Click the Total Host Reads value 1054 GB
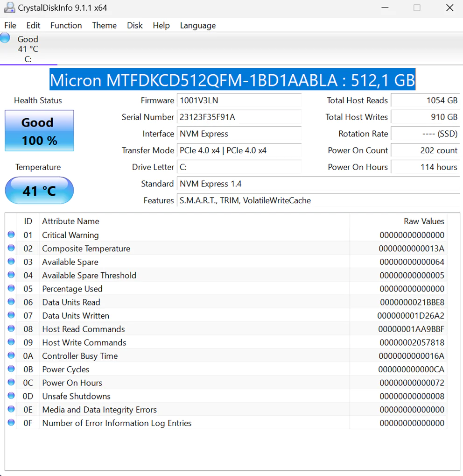 tap(425, 100)
